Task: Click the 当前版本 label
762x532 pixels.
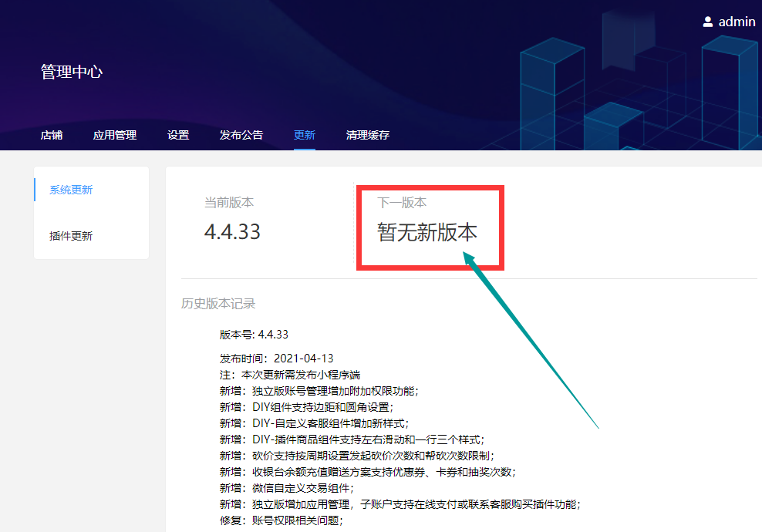Action: (x=229, y=203)
